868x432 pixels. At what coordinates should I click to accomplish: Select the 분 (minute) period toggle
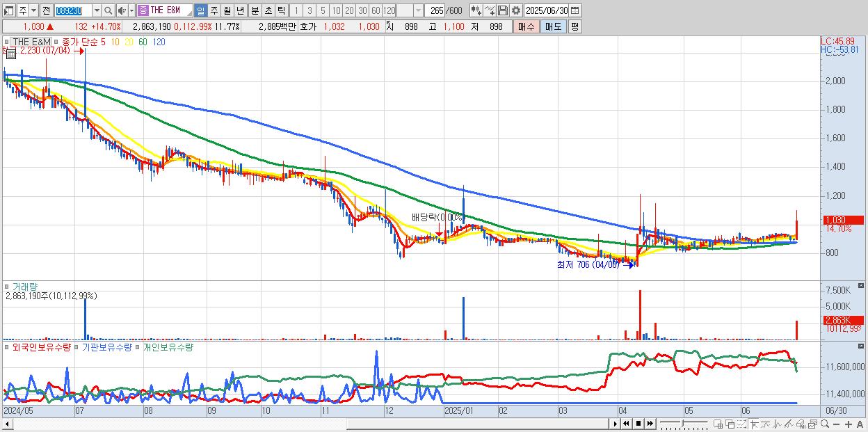[x=255, y=10]
